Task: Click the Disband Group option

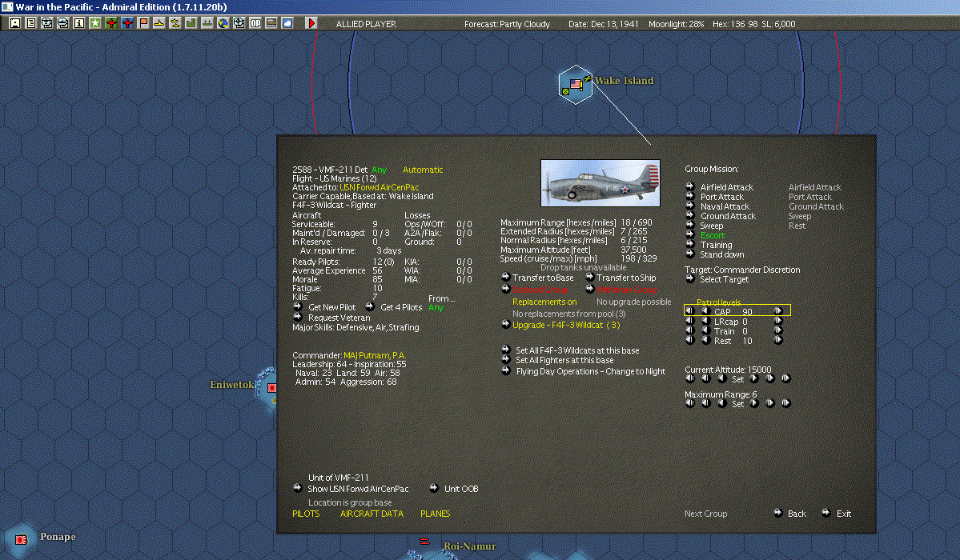Action: click(x=540, y=290)
